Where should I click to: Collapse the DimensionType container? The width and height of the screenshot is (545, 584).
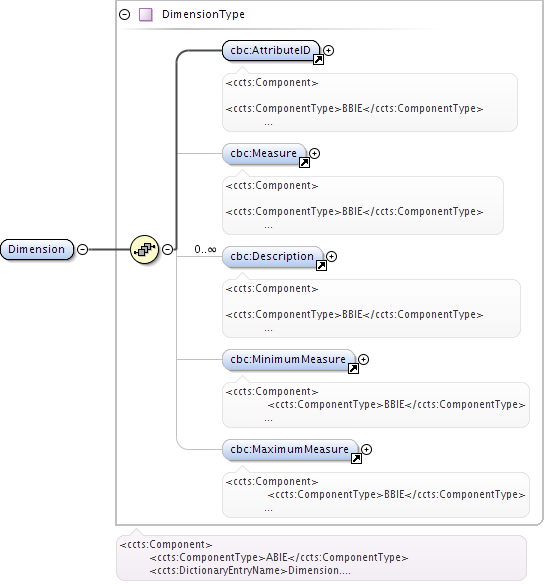coord(124,15)
